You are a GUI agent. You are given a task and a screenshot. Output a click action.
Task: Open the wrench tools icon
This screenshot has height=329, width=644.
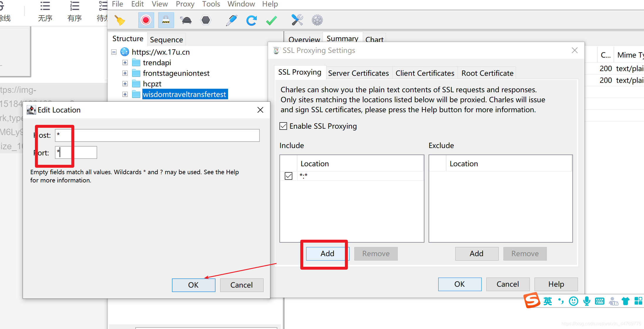[x=297, y=20]
